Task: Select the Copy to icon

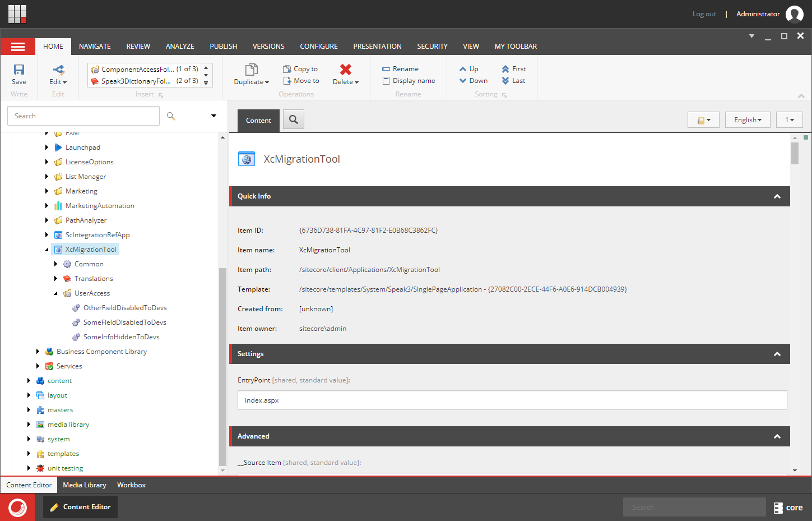Action: [286, 68]
